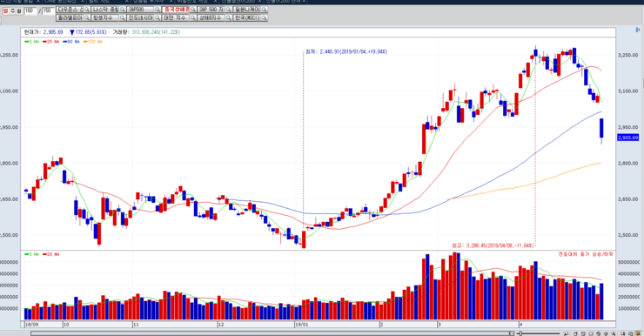Select the highlighted 중국상해 index button
The image size is (644, 336).
click(x=176, y=10)
